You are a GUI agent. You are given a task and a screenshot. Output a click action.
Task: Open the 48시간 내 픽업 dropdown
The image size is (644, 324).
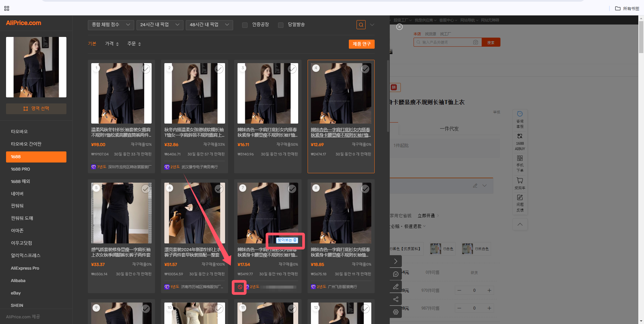(x=209, y=25)
